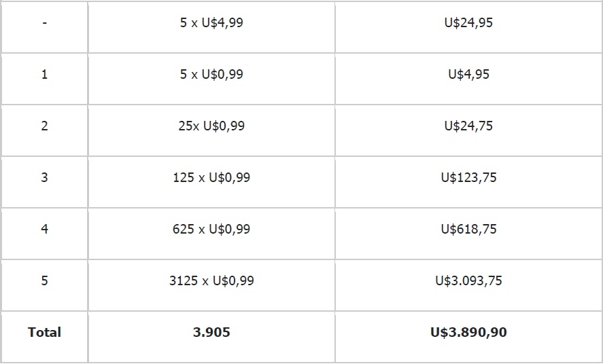Select the cell reading 5 x U$4,99

pyautogui.click(x=211, y=23)
